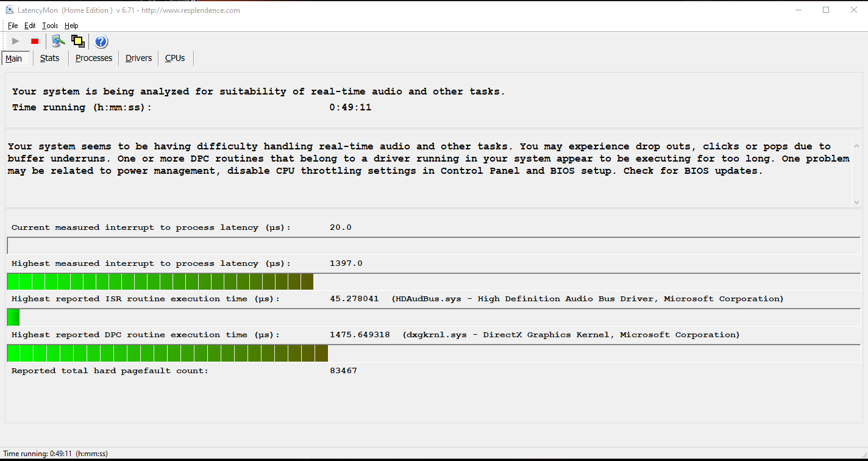Click the pagefault count value 83467
This screenshot has height=461, width=868.
tap(343, 371)
